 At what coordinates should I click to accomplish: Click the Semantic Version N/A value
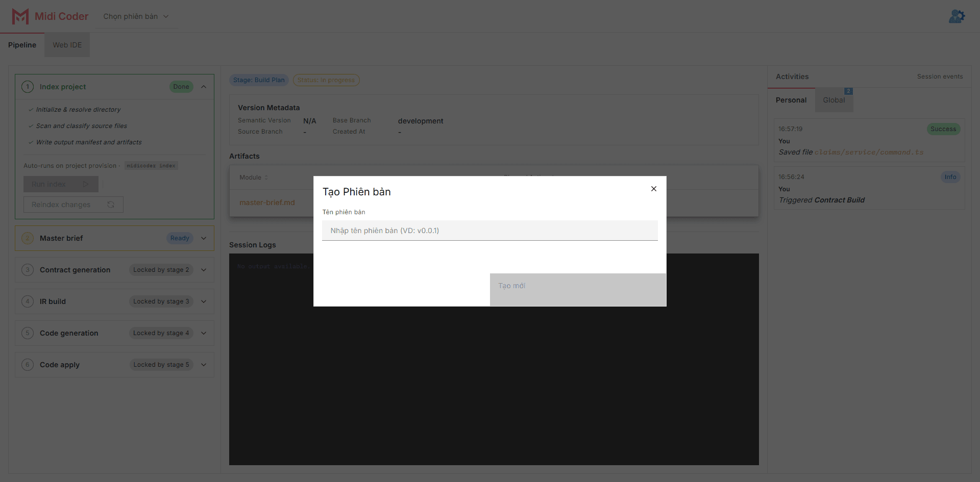pos(309,121)
